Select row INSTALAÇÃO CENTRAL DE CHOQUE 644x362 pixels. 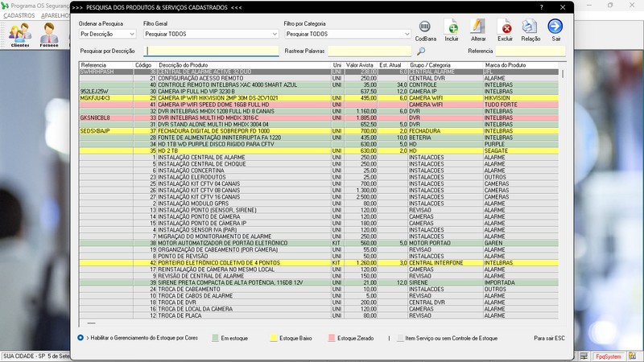pyautogui.click(x=319, y=164)
